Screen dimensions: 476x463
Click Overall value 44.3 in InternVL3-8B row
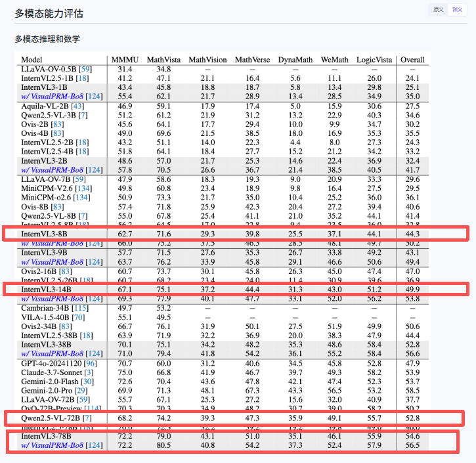coord(412,234)
